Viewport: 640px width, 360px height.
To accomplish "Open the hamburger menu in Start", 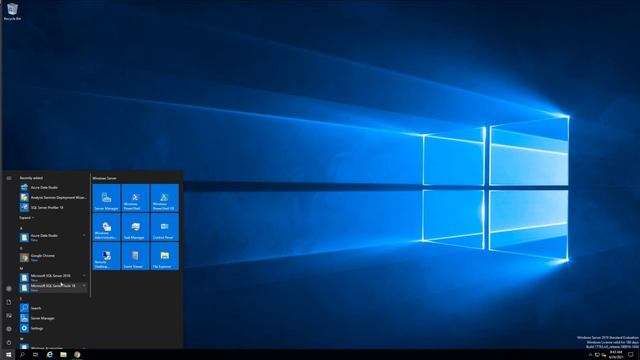I will pyautogui.click(x=9, y=178).
